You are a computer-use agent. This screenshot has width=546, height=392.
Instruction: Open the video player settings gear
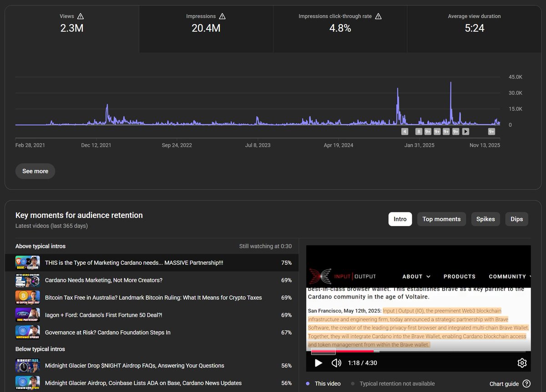coord(522,363)
